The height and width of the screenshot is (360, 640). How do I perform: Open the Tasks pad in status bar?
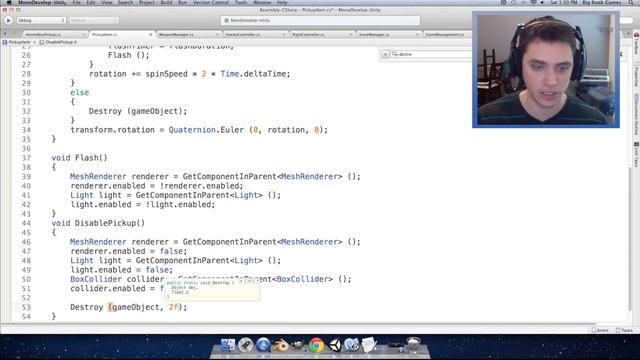coord(624,330)
